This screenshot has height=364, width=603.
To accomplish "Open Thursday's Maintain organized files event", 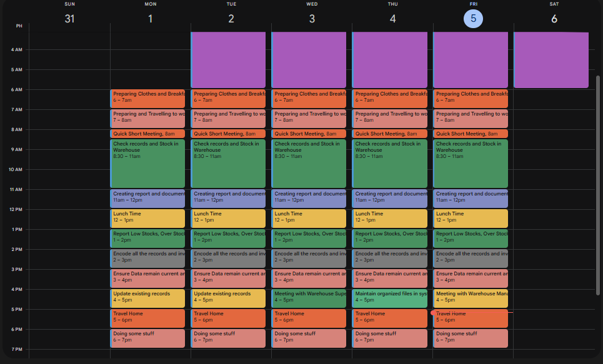I will coord(390,298).
